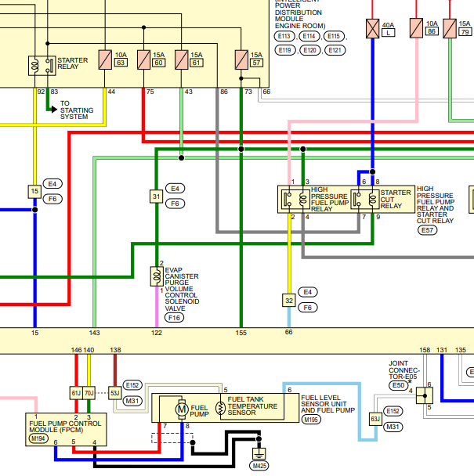Click the EVAP purge solenoid valve coil symbol
474x476 pixels.
pos(157,276)
